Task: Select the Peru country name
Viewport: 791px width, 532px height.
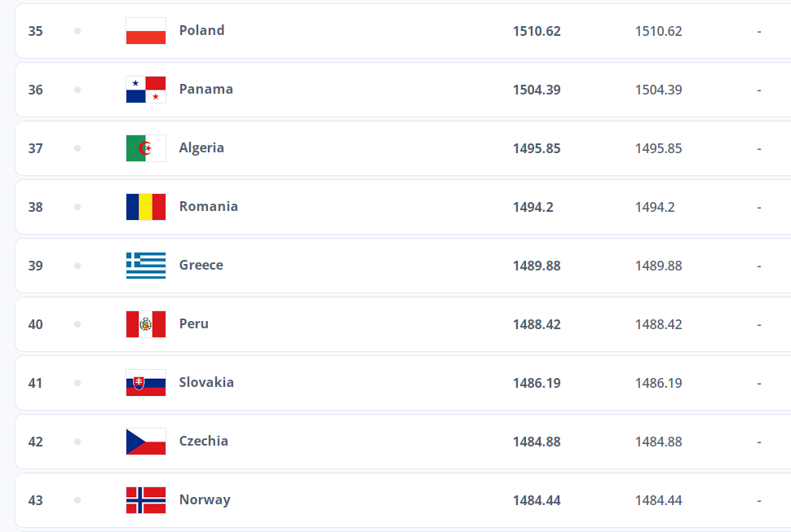Action: coord(193,323)
